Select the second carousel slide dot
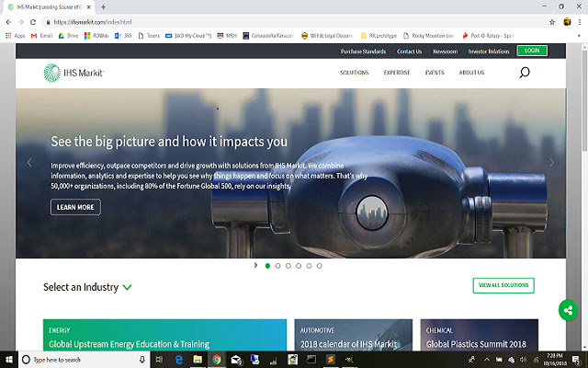The width and height of the screenshot is (588, 368). tap(277, 266)
